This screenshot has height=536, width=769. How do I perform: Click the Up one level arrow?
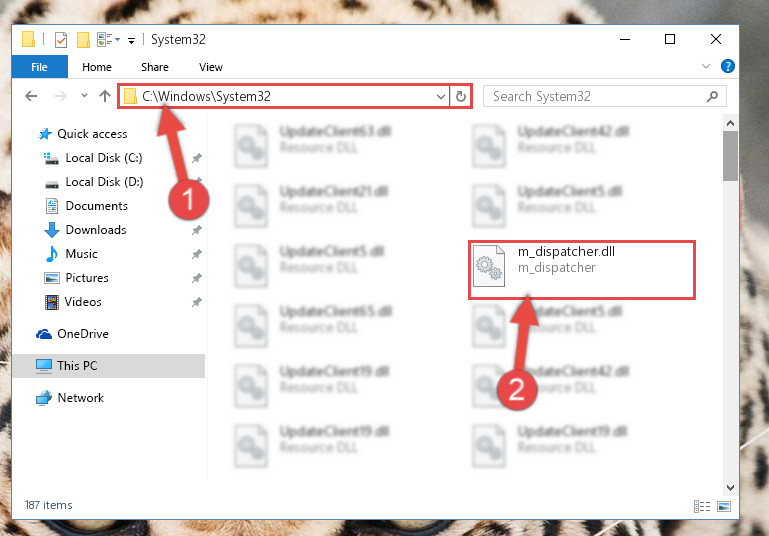[104, 96]
